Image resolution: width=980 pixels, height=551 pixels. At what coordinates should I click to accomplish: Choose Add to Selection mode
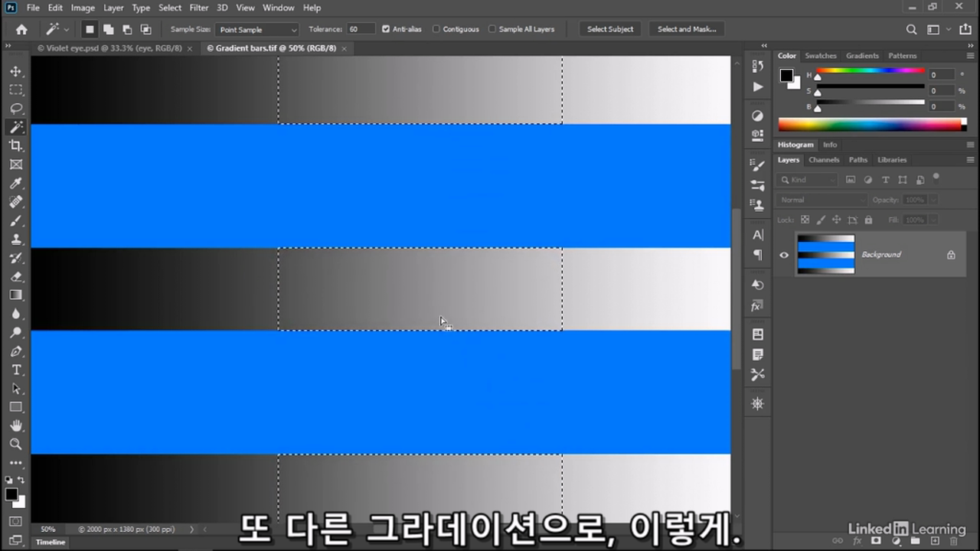108,29
